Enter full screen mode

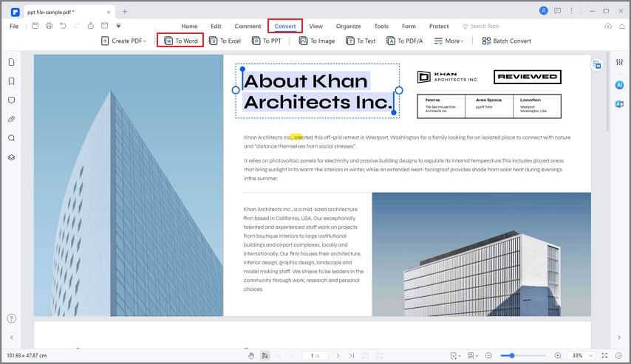tap(604, 356)
